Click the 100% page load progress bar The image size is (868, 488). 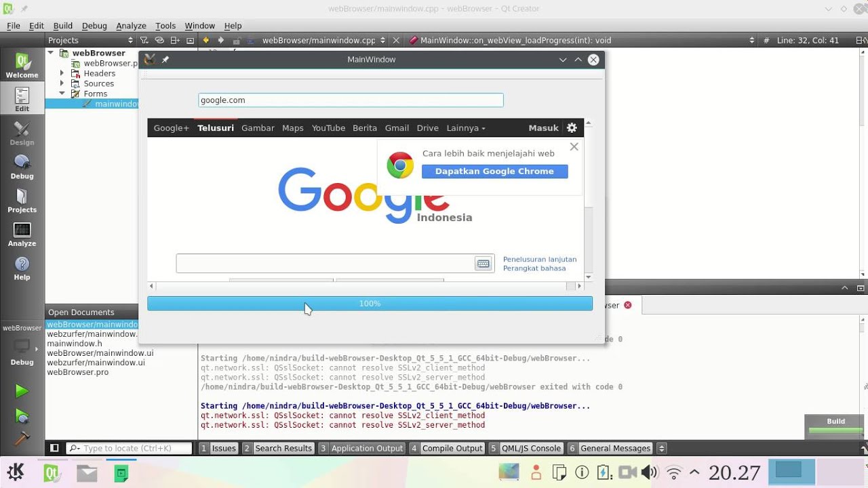[370, 304]
